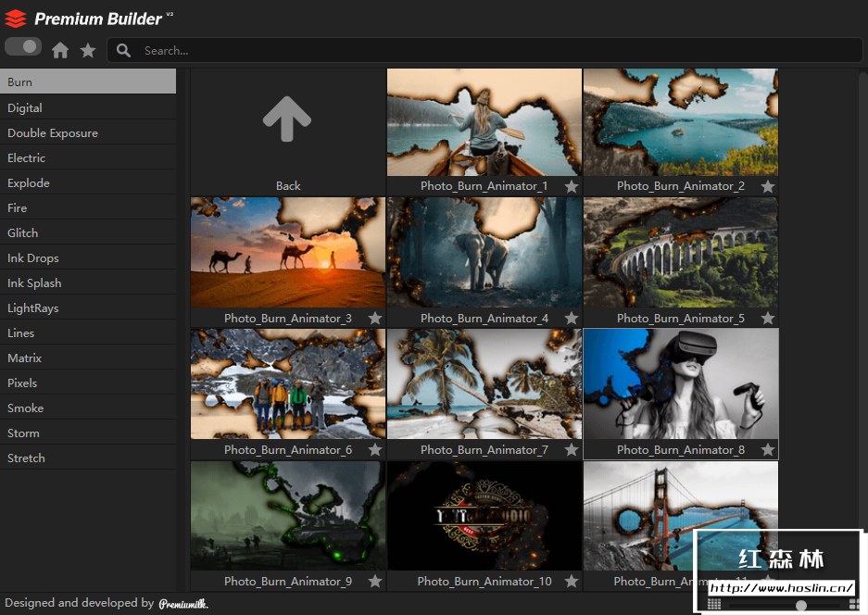Click the Premiumilk developer link

coord(183,603)
